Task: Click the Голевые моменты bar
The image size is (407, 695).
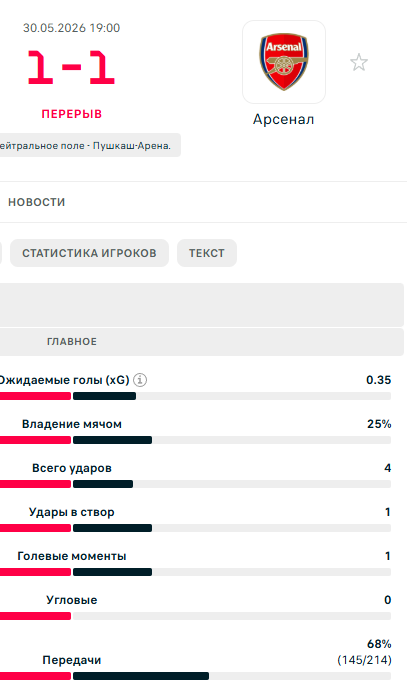Action: click(196, 572)
